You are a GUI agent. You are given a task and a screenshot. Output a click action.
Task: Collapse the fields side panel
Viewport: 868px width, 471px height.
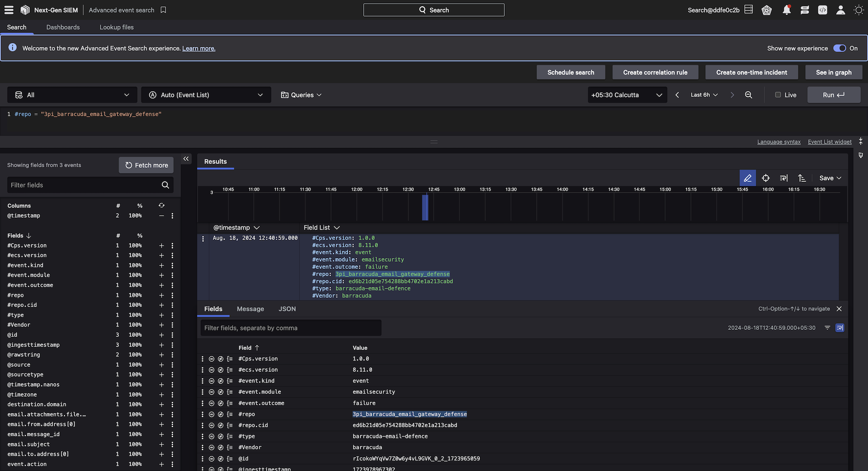pos(186,159)
